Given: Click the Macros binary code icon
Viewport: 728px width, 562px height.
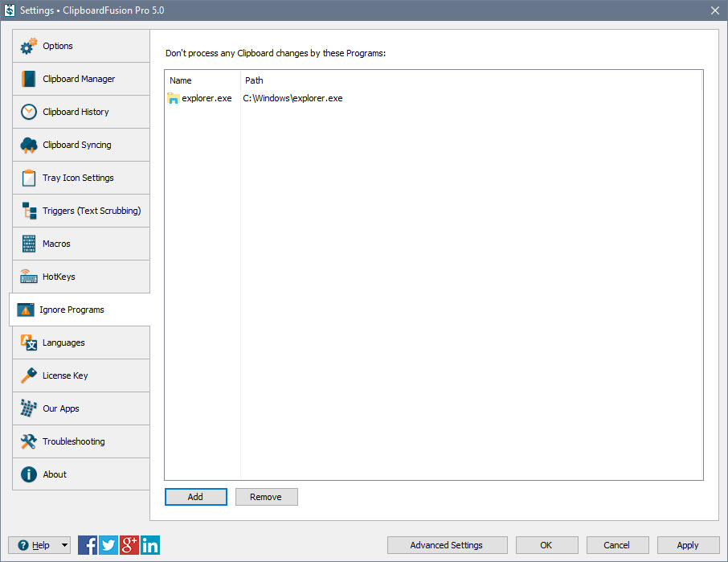Looking at the screenshot, I should point(29,244).
